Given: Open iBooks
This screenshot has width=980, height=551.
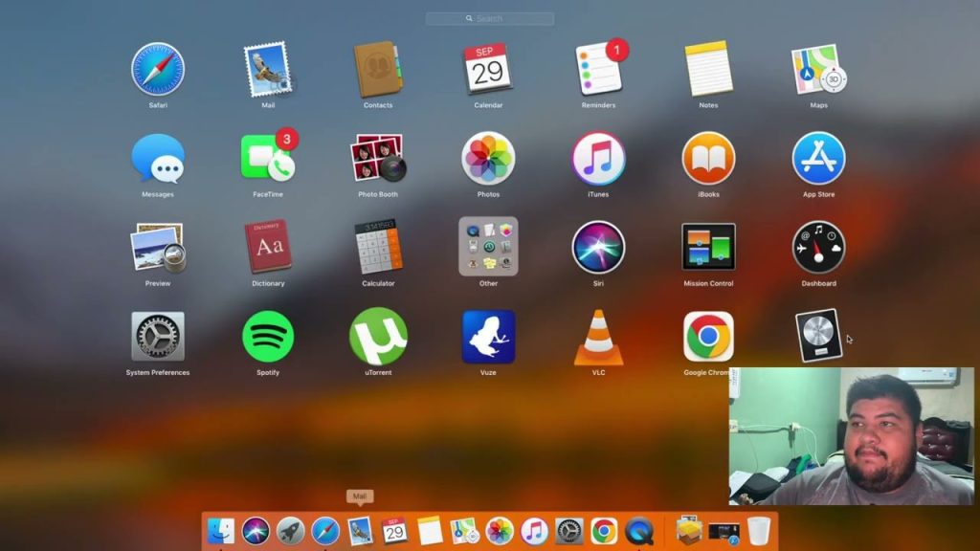Looking at the screenshot, I should pos(707,159).
